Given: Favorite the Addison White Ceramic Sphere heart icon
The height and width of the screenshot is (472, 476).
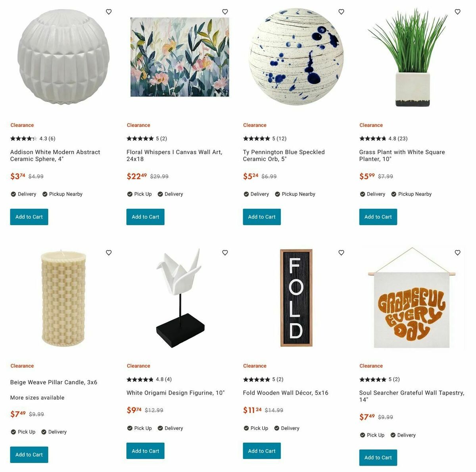Looking at the screenshot, I should pos(109,12).
